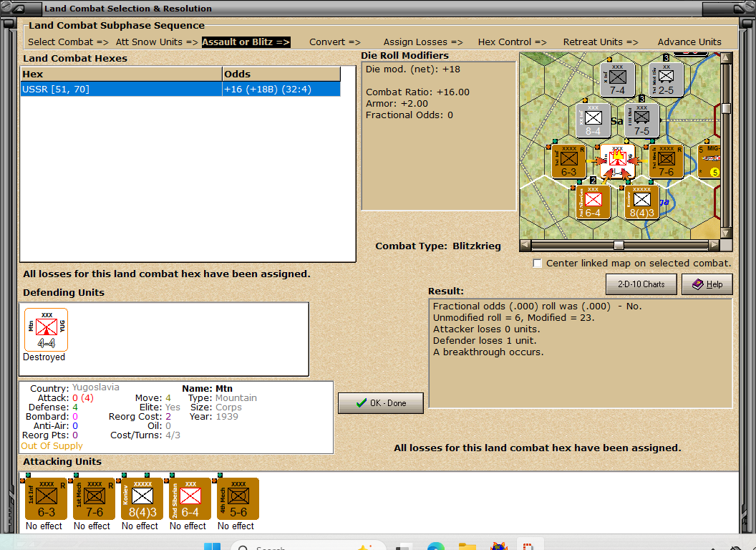The image size is (756, 550).
Task: Click the Die mod. (net): +18 text
Action: pyautogui.click(x=412, y=69)
